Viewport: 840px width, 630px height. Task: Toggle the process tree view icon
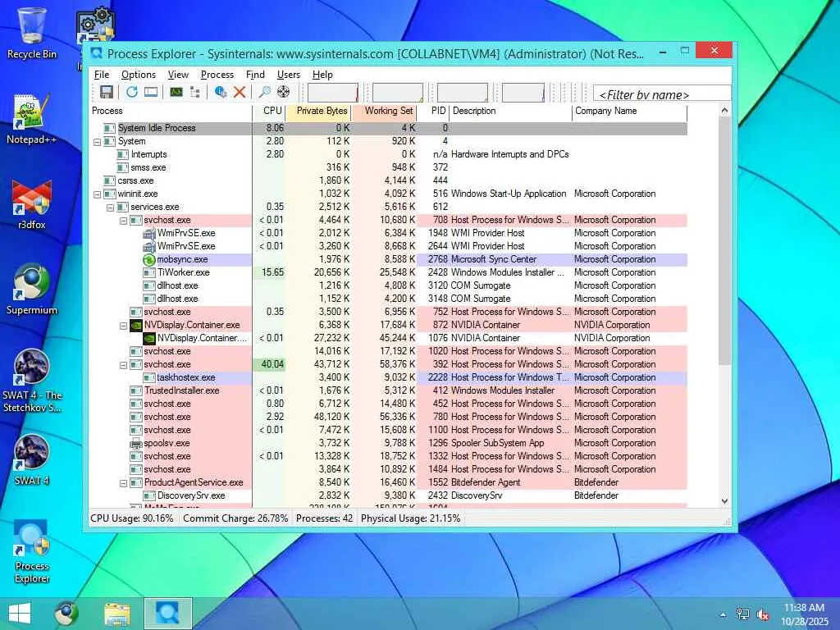point(195,92)
